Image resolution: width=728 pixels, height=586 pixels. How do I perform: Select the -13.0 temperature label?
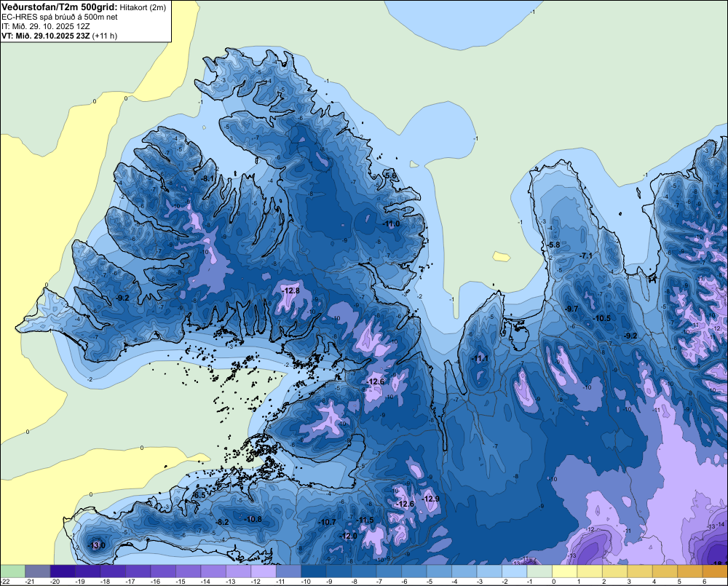97,545
